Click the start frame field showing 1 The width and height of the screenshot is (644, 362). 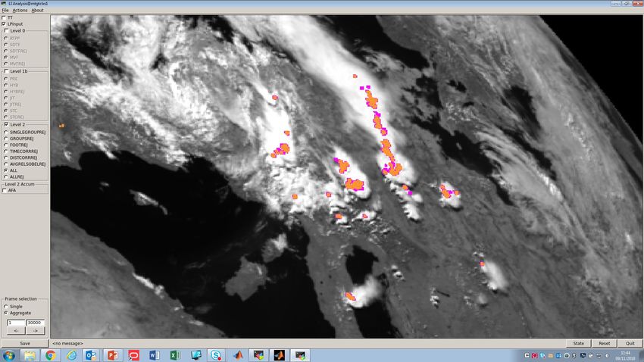(x=16, y=323)
